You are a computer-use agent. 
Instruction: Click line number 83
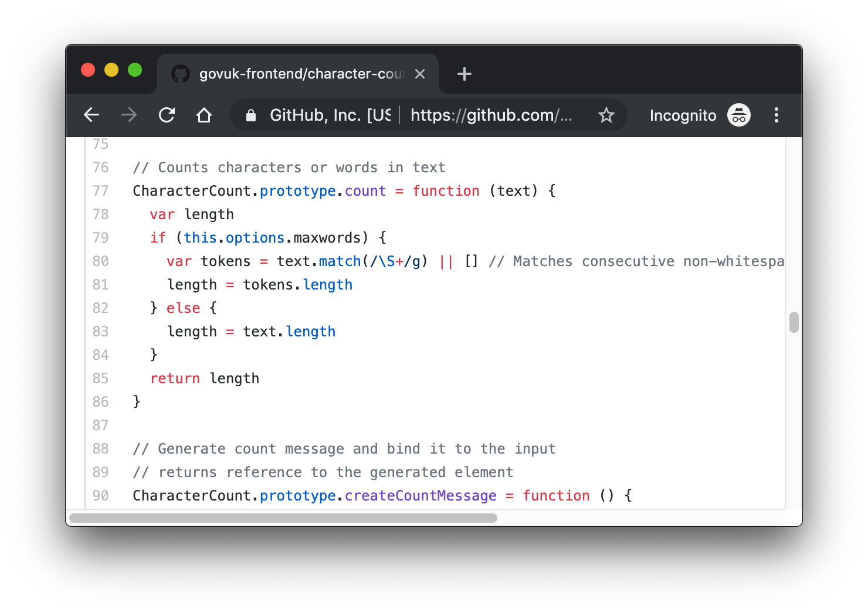tap(101, 332)
